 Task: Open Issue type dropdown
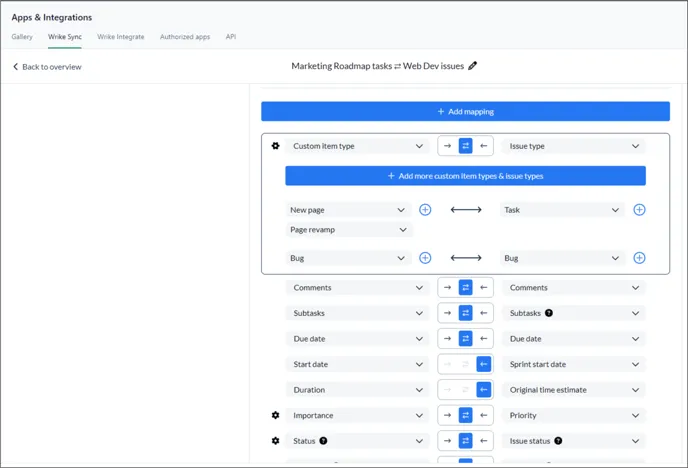[573, 146]
